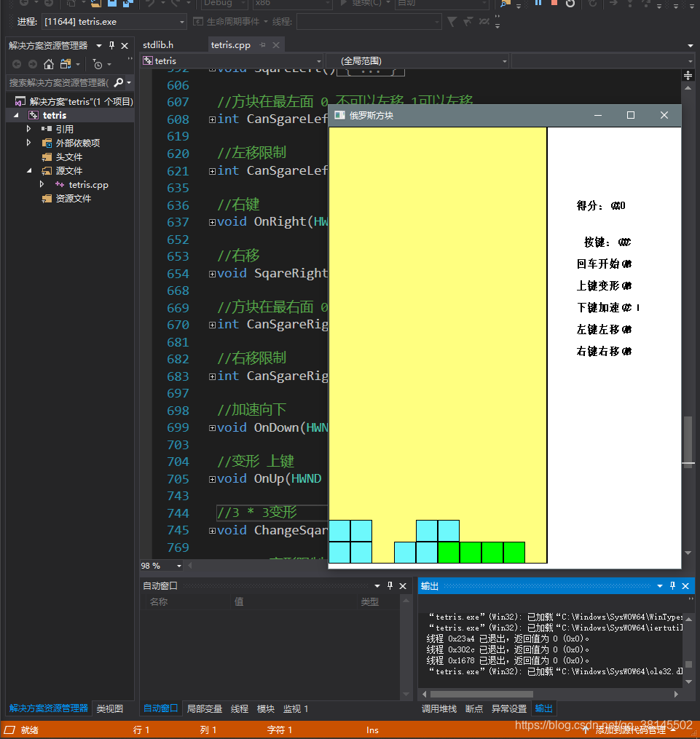The image size is (700, 739).
Task: Click the magnifier search icon in Solution Explorer
Action: click(119, 82)
